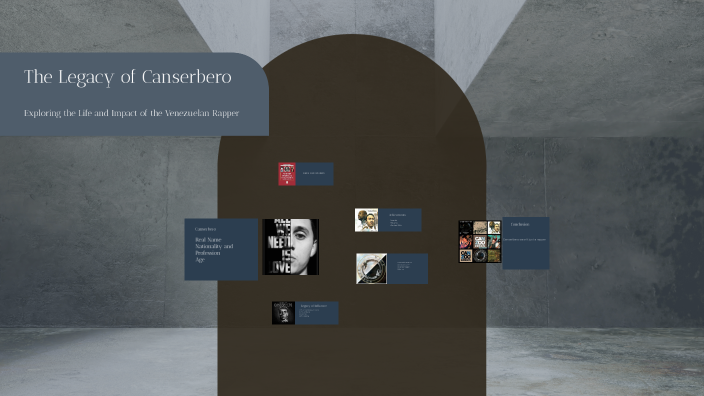This screenshot has height=396, width=704.
Task: Click the 'Canserbero' heading on info card
Action: [205, 229]
